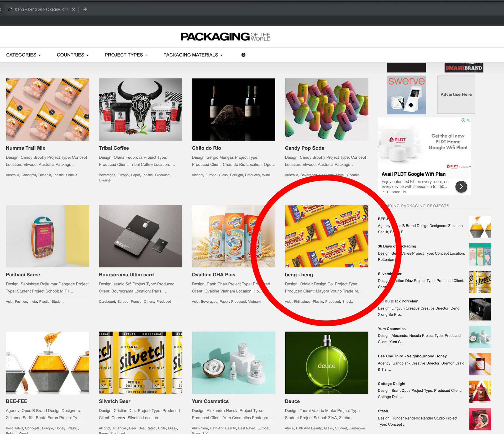Image resolution: width=504 pixels, height=434 pixels.
Task: Click the Philippines tag under beng - beng
Action: [x=302, y=302]
